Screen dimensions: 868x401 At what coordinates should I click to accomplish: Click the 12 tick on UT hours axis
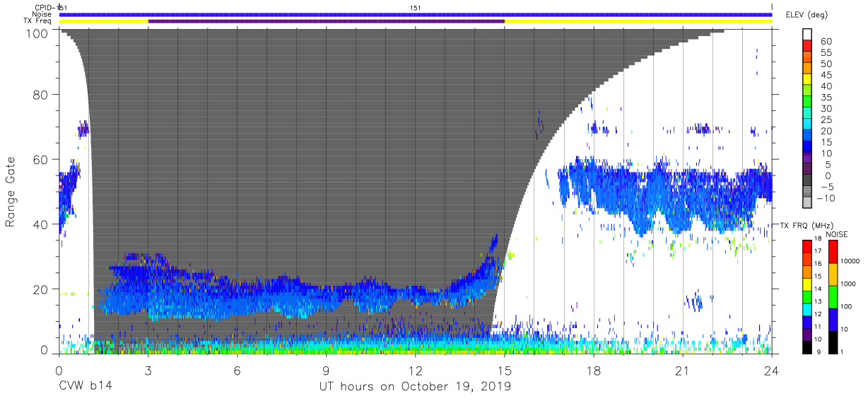416,371
